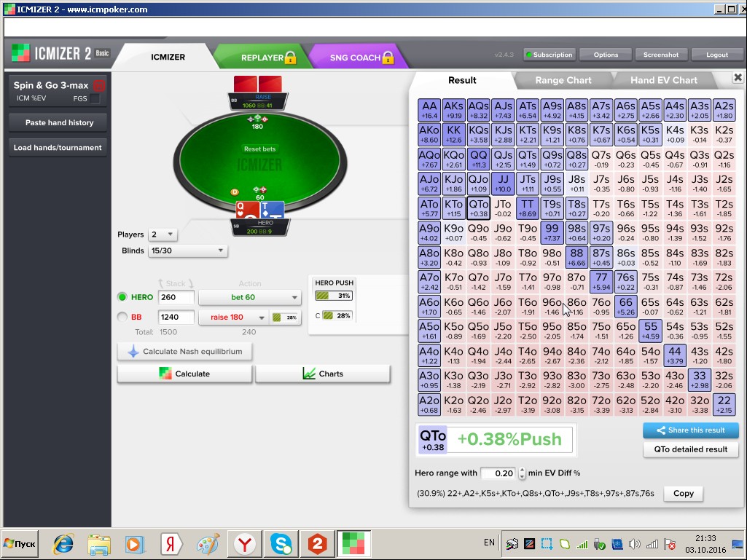Open the Blinds 15/30 dropdown
This screenshot has height=560, width=747.
(x=188, y=251)
